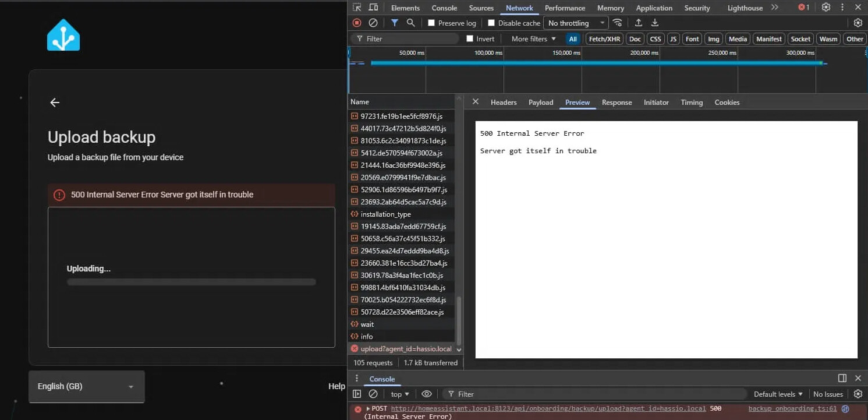868x420 pixels.
Task: Open the Default levels dropdown
Action: [x=778, y=394]
